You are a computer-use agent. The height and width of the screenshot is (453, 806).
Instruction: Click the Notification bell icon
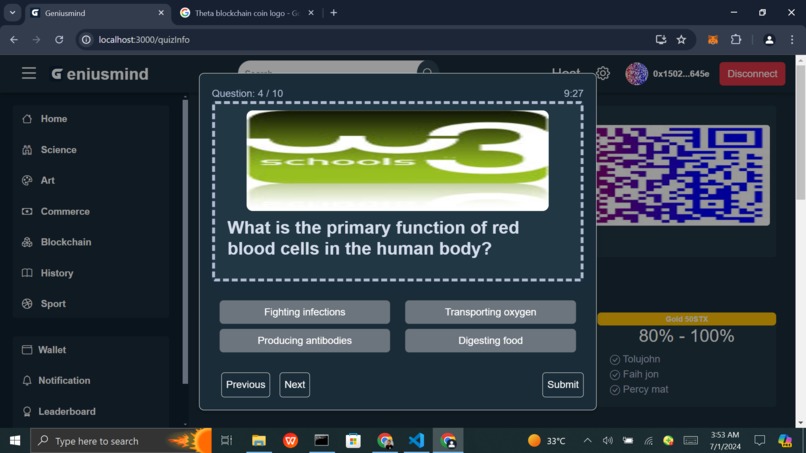tap(27, 380)
